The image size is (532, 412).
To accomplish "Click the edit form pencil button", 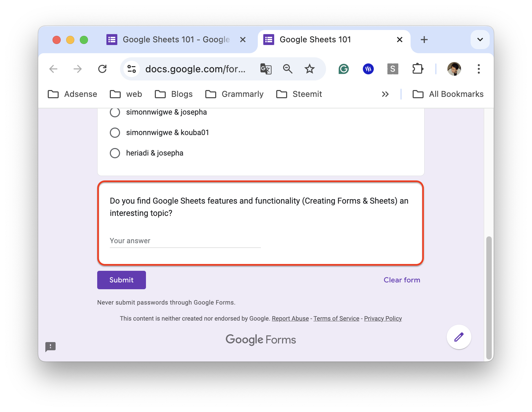I will (x=459, y=337).
